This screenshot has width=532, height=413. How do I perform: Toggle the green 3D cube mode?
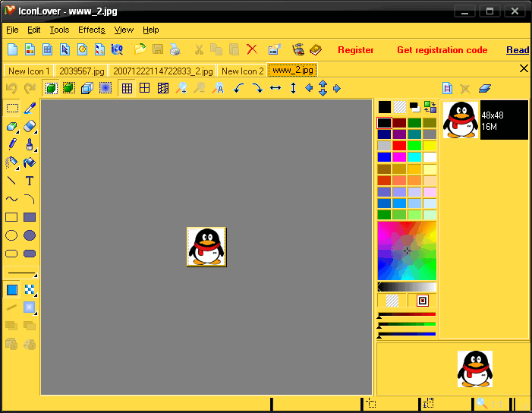[x=52, y=89]
